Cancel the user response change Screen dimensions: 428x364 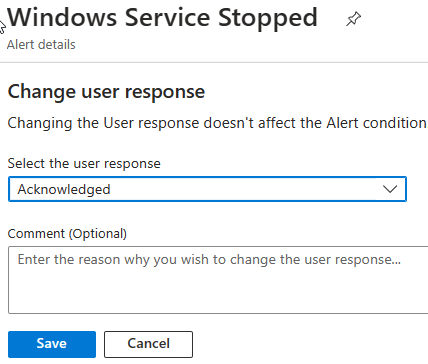(148, 344)
